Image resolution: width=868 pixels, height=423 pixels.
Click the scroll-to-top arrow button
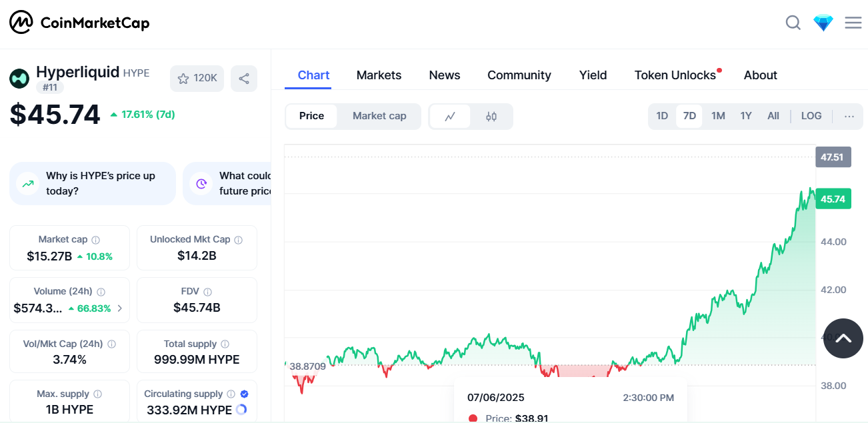(843, 338)
